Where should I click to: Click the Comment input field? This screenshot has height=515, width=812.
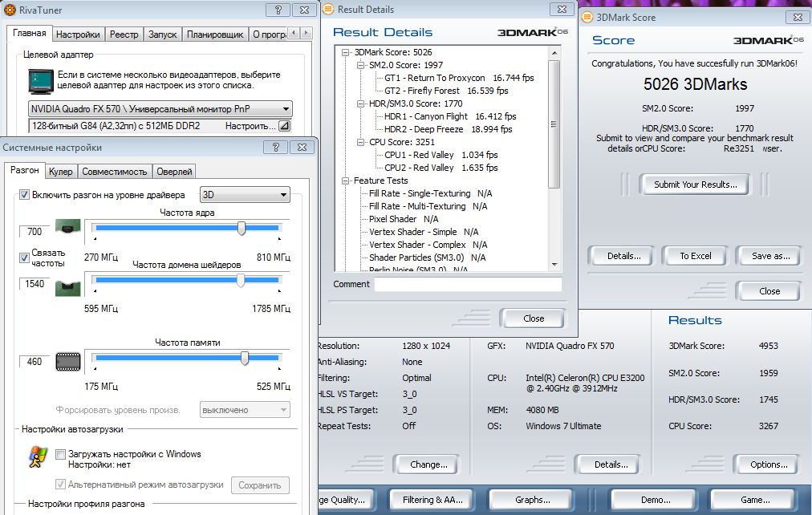click(468, 284)
